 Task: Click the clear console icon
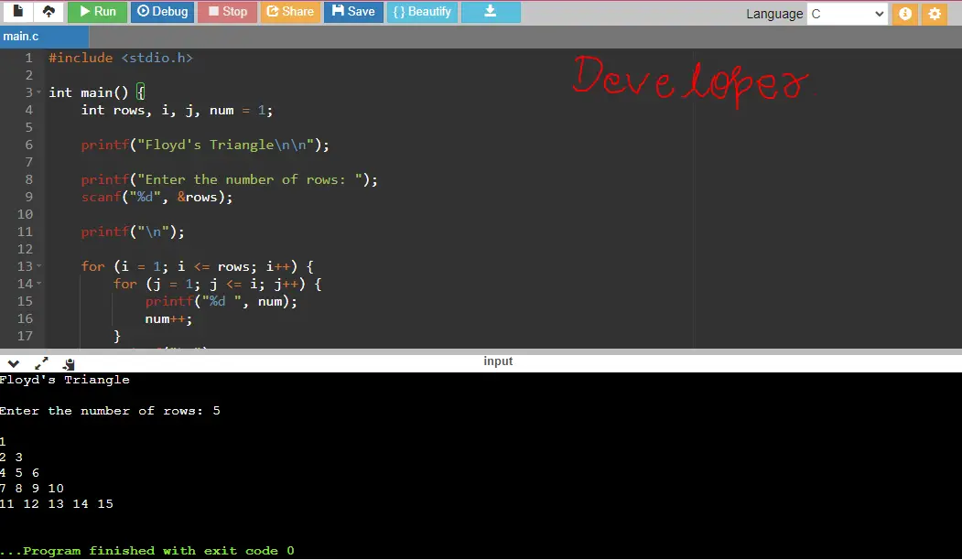pyautogui.click(x=68, y=363)
